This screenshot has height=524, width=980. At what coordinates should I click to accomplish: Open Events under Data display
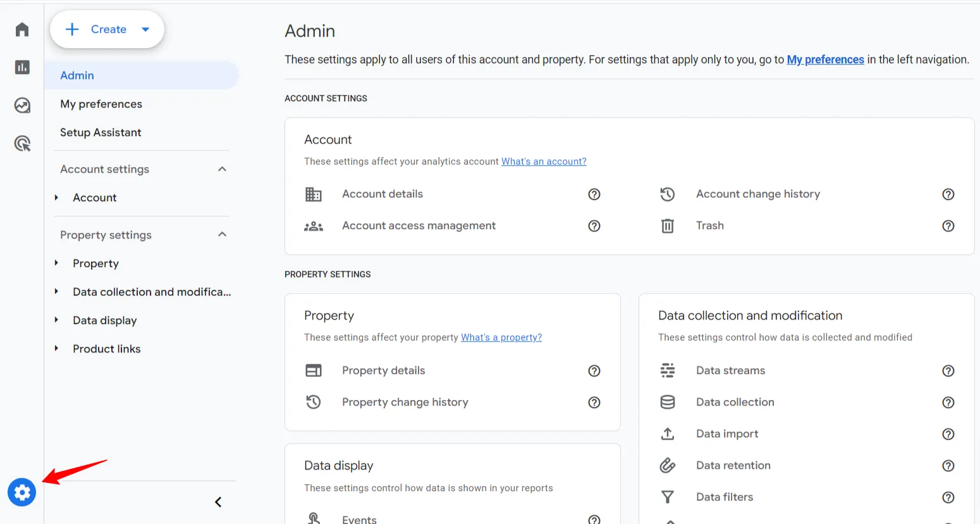(x=359, y=519)
